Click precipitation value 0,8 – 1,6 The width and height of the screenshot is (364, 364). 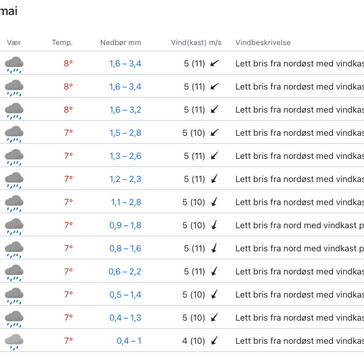click(125, 248)
